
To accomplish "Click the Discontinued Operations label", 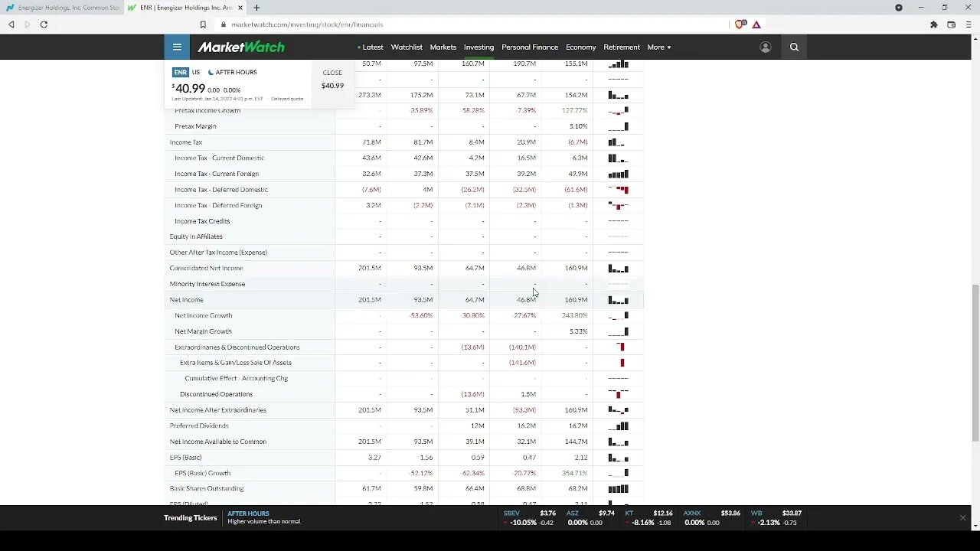I will [216, 394].
